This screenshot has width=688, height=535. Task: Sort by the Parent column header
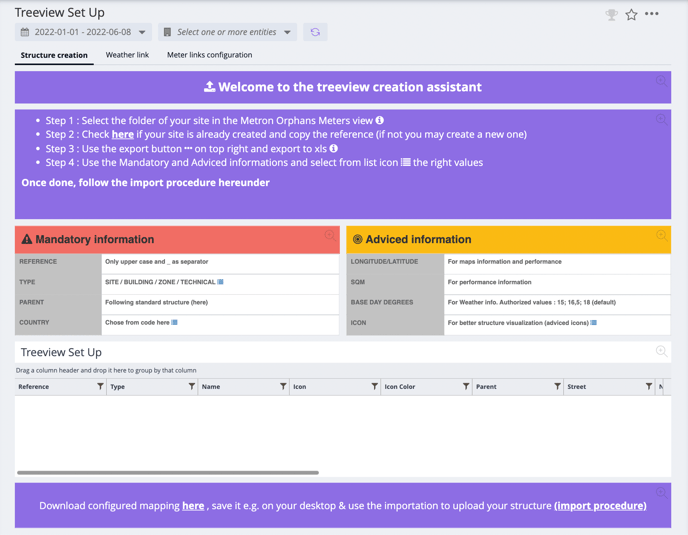coord(487,386)
